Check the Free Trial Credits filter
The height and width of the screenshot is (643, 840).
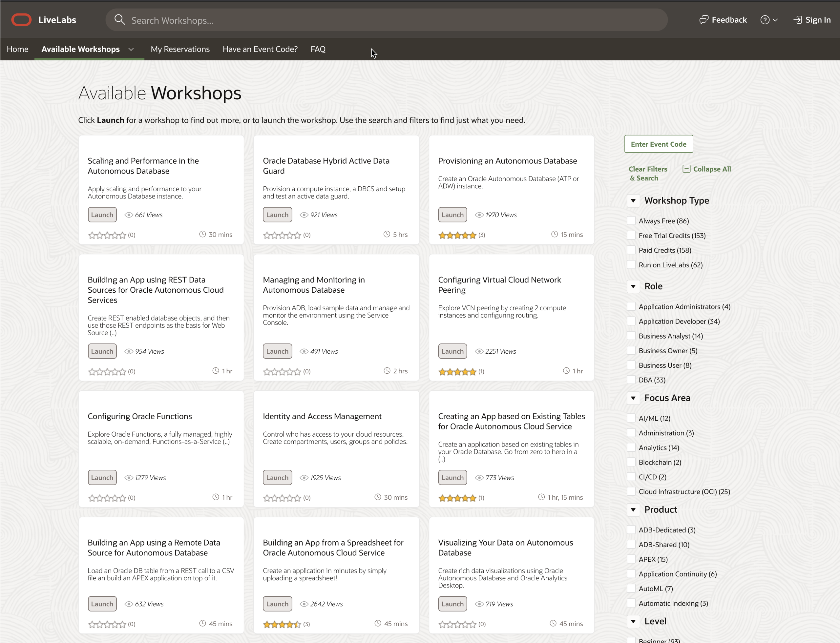631,236
